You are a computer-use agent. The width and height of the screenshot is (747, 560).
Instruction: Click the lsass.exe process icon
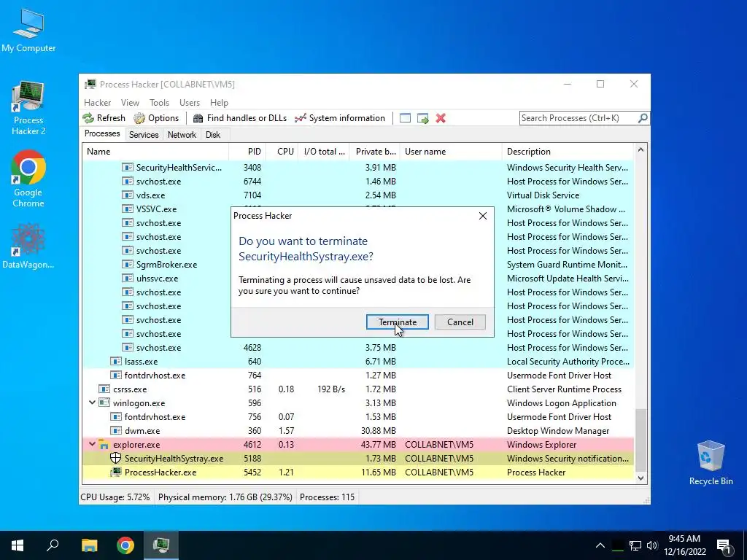116,362
